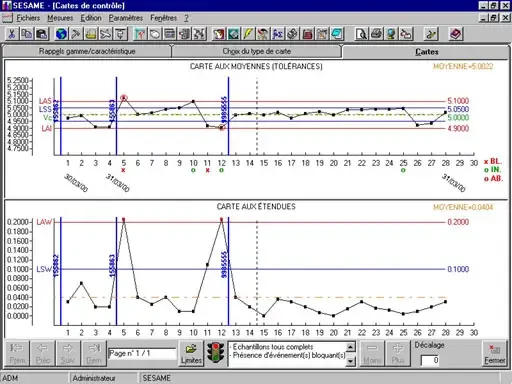The height and width of the screenshot is (384, 512).
Task: Click the Page n° 1 / 1 field
Action: (x=142, y=353)
